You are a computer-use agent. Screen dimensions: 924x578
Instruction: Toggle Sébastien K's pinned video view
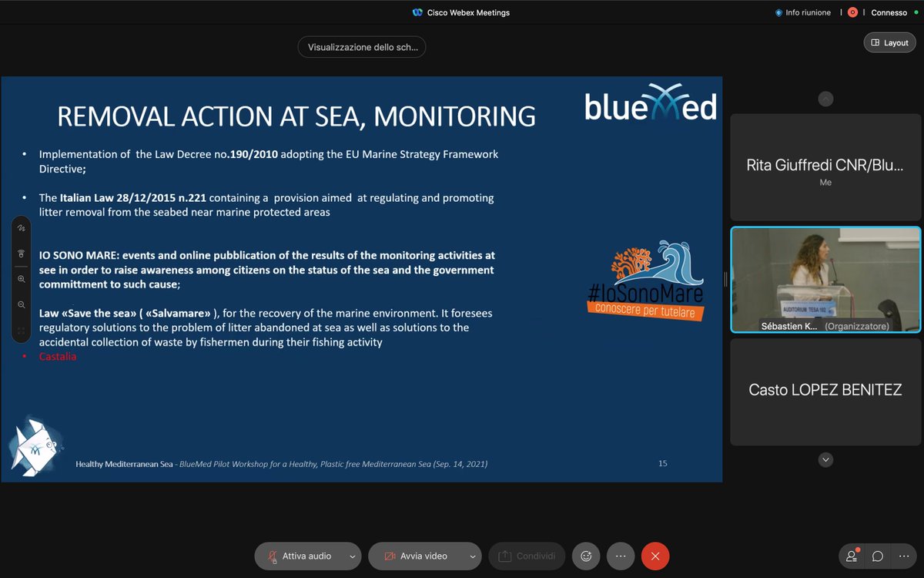[825, 279]
